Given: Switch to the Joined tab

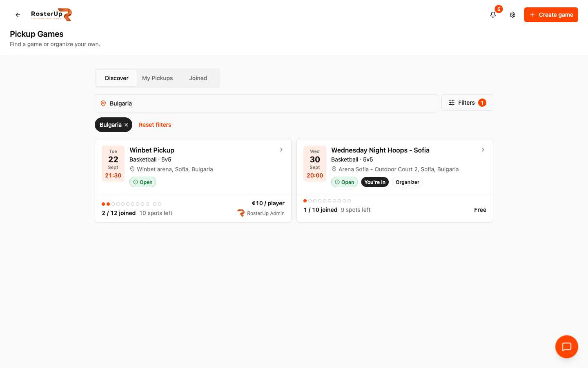Looking at the screenshot, I should [198, 78].
